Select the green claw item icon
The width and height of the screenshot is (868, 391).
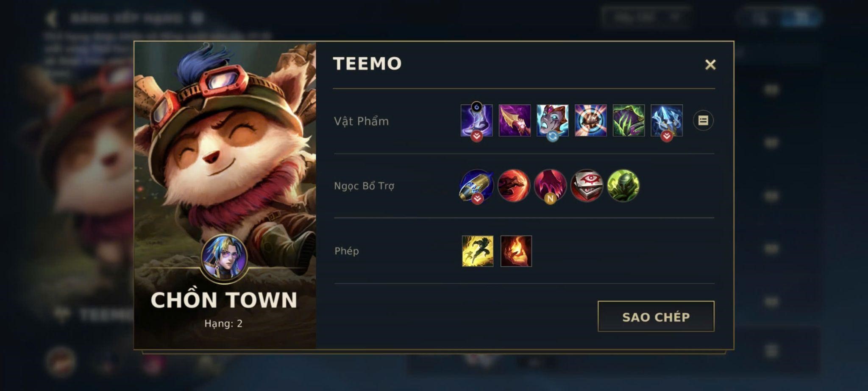click(629, 120)
